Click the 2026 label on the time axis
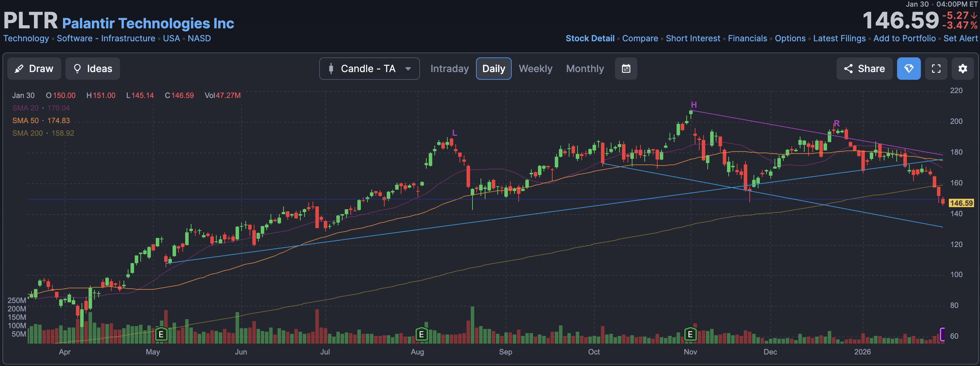Viewport: 980px width, 366px height. pyautogui.click(x=862, y=352)
